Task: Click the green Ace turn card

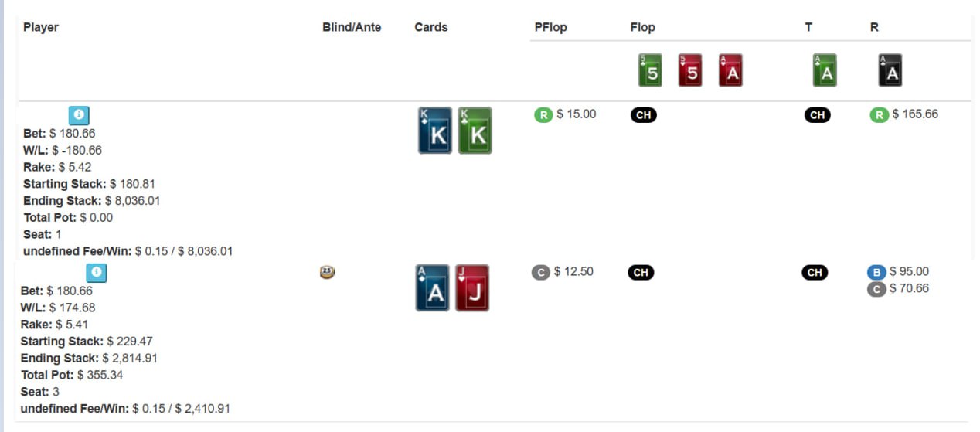Action: point(825,70)
